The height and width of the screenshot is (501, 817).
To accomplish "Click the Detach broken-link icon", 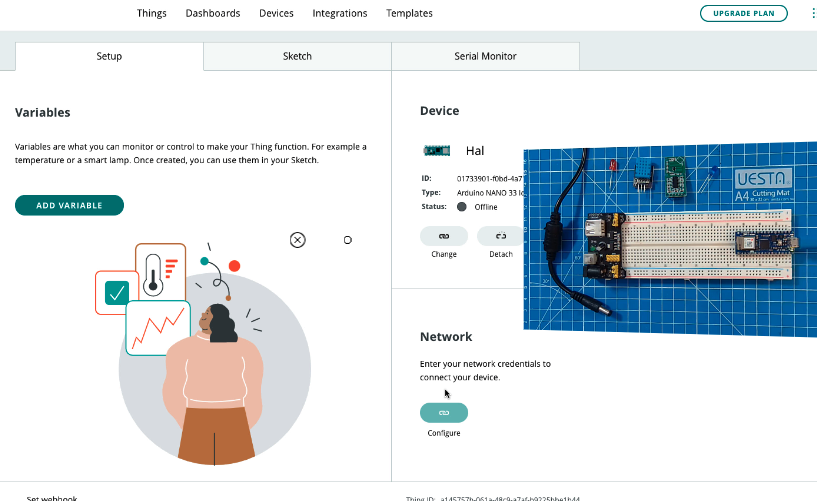I will [501, 236].
